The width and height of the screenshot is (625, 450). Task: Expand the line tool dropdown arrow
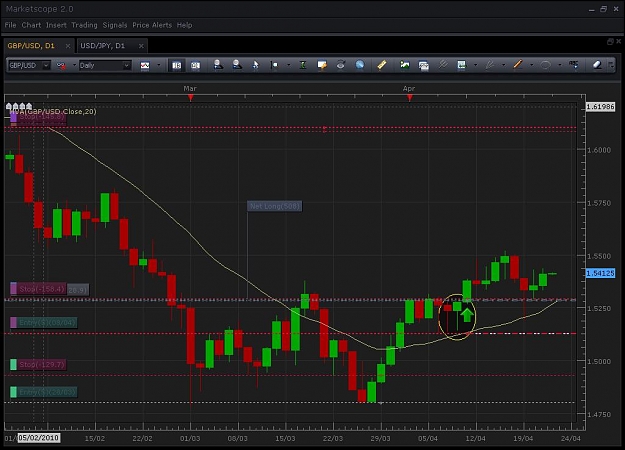pos(531,65)
